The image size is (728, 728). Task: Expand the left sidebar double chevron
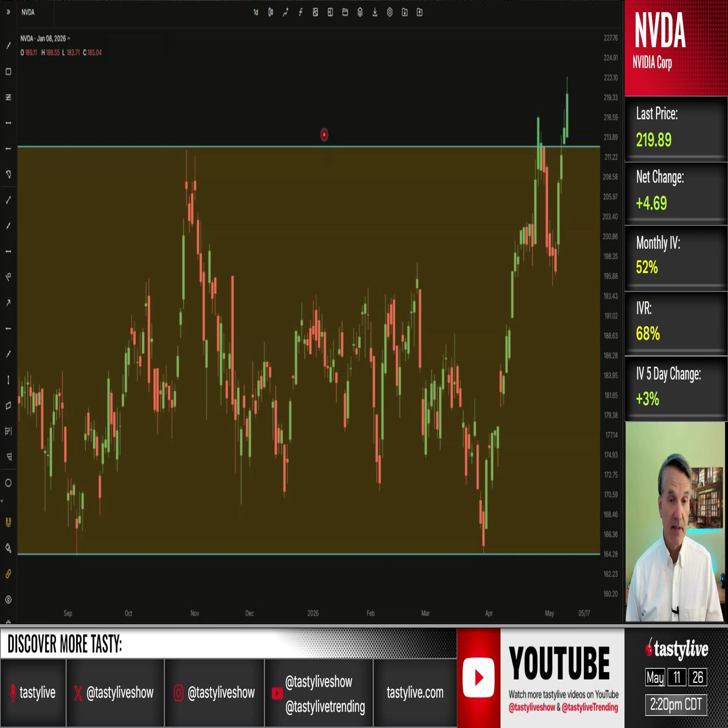click(x=8, y=12)
